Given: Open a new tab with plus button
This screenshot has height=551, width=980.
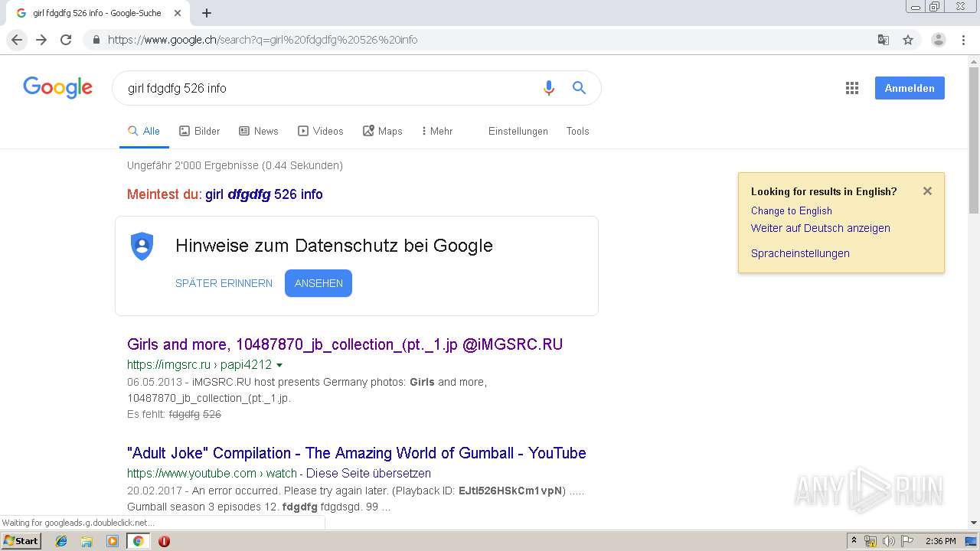Looking at the screenshot, I should pyautogui.click(x=207, y=13).
